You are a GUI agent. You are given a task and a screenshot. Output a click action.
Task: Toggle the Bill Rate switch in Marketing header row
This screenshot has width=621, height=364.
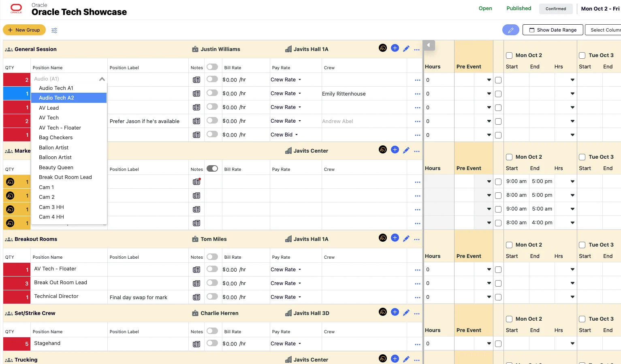(x=212, y=168)
